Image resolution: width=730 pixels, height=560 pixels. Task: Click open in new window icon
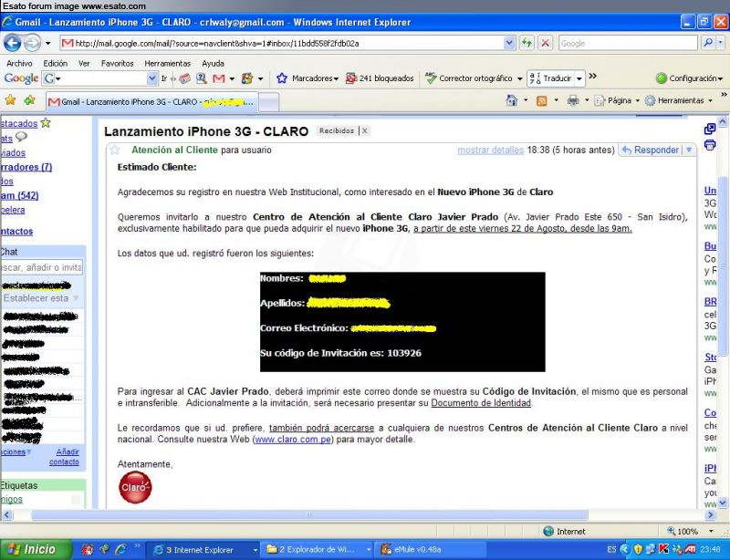click(x=710, y=129)
